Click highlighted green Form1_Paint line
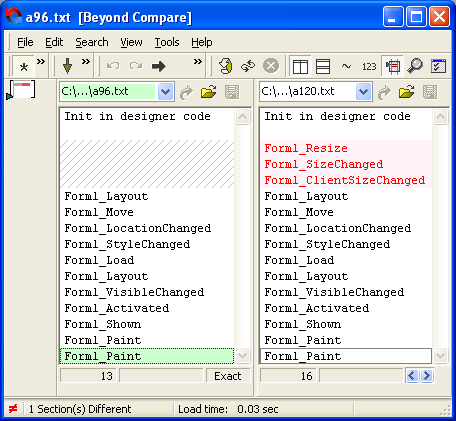The image size is (456, 421). (147, 356)
